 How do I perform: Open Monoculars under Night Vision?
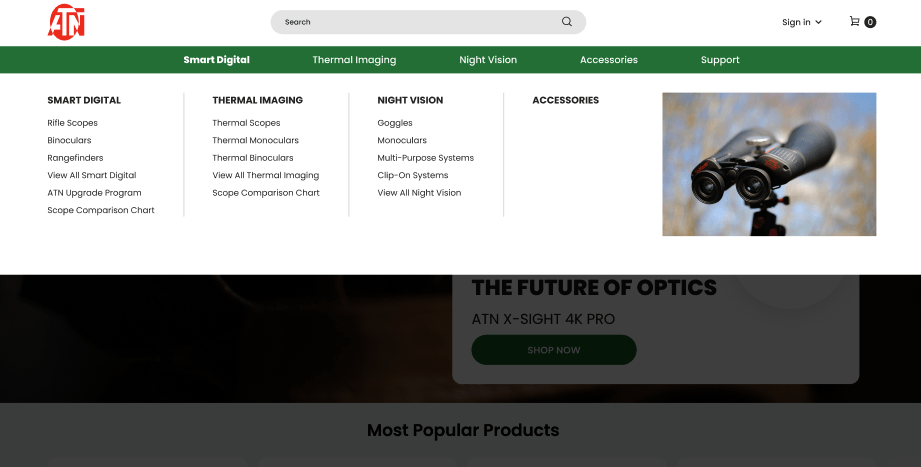point(402,140)
